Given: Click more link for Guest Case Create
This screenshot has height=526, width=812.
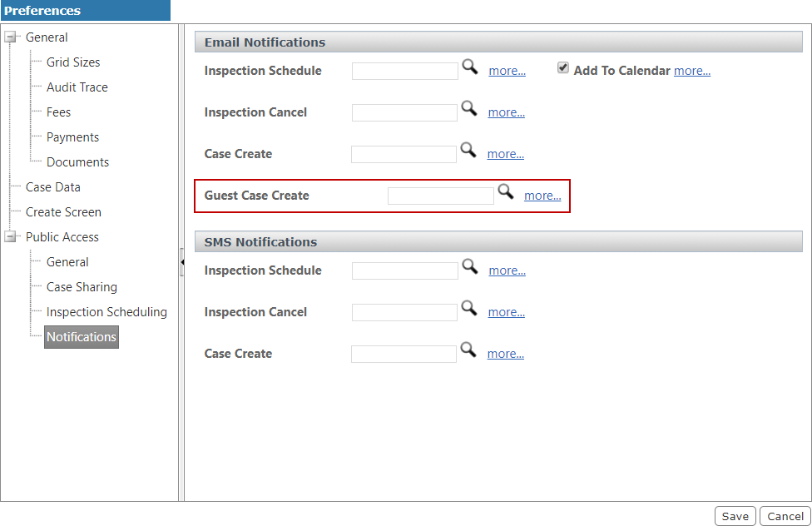Looking at the screenshot, I should [x=542, y=196].
